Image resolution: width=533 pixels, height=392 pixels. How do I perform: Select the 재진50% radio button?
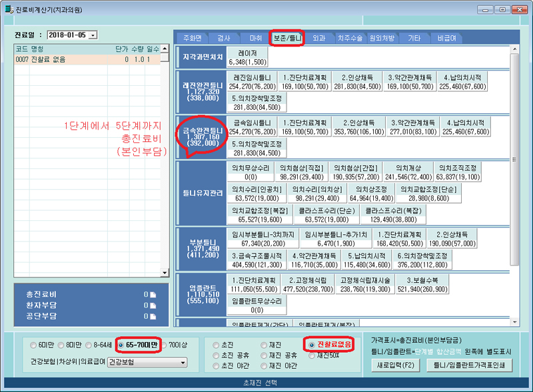click(x=311, y=355)
